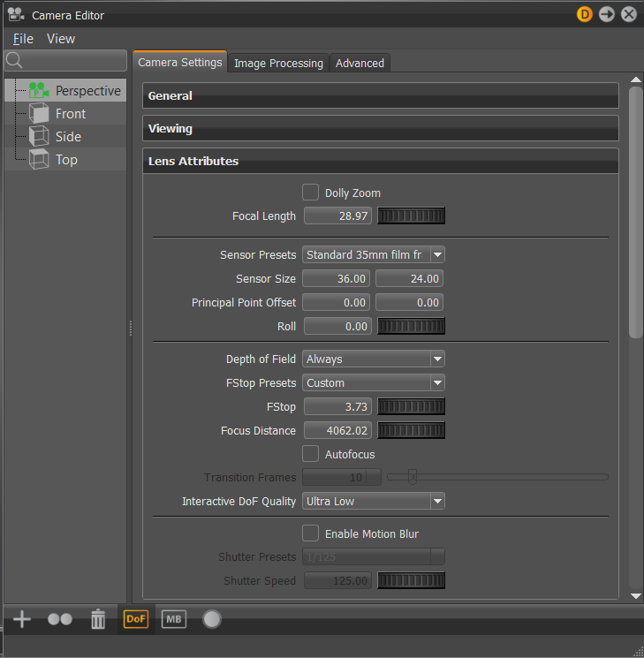Open the File menu
The height and width of the screenshot is (658, 644).
[23, 39]
